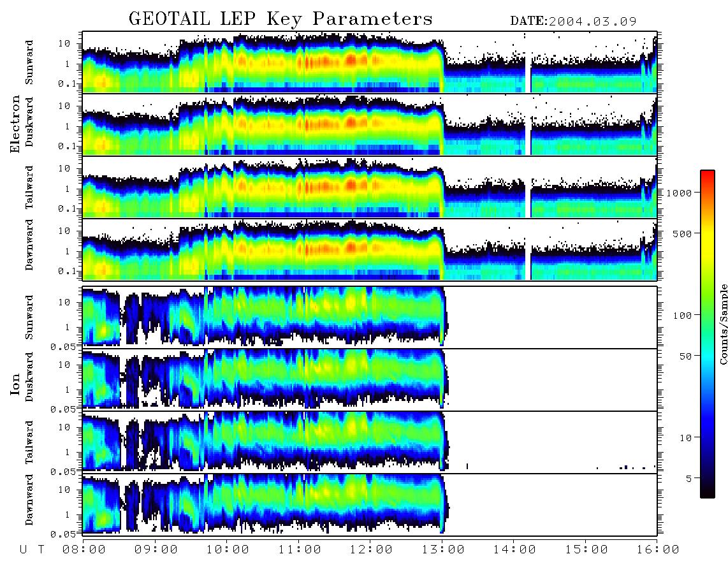The width and height of the screenshot is (728, 561).
Task: Click the Ion 'Tailward' panel label
Action: [29, 442]
